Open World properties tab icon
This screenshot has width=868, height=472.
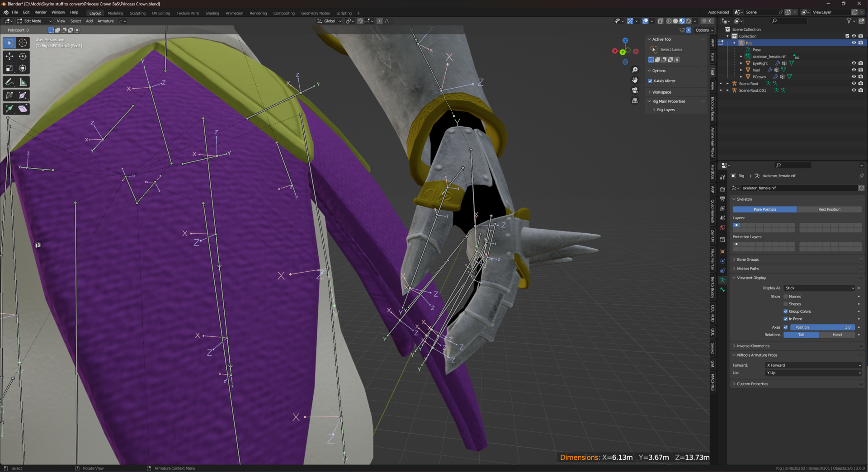722,227
